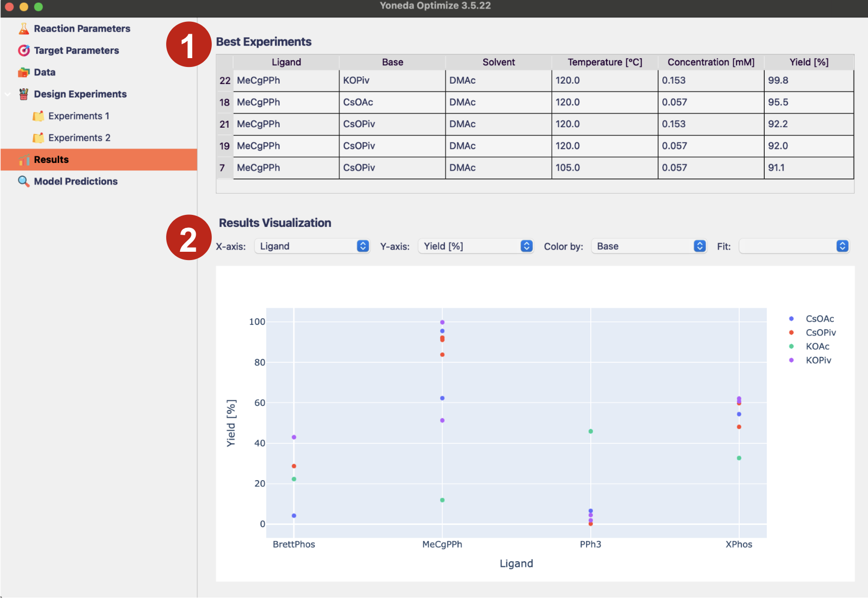
Task: Click the Target Parameters bullseye icon
Action: pyautogui.click(x=24, y=50)
